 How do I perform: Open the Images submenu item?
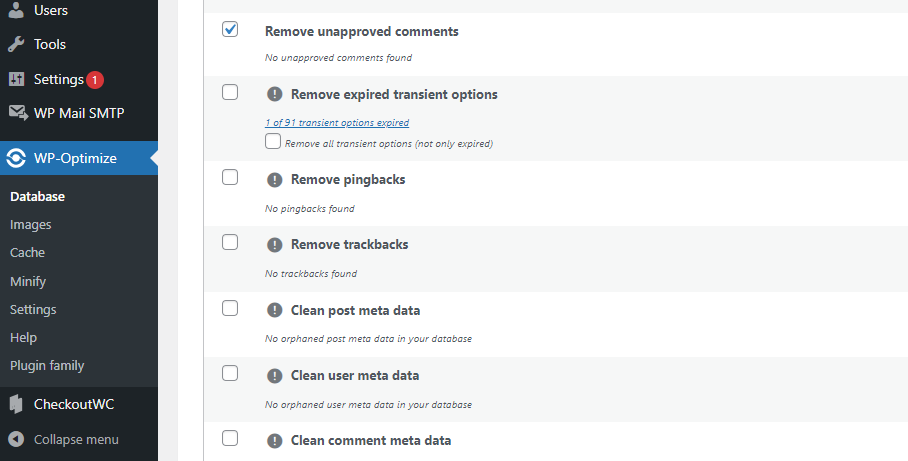31,225
